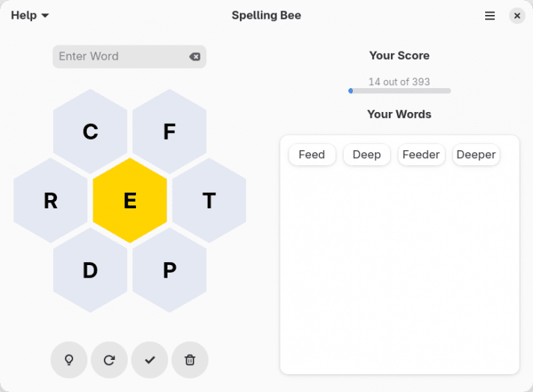Submit the word with the checkmark button
The width and height of the screenshot is (533, 392).
tap(150, 360)
